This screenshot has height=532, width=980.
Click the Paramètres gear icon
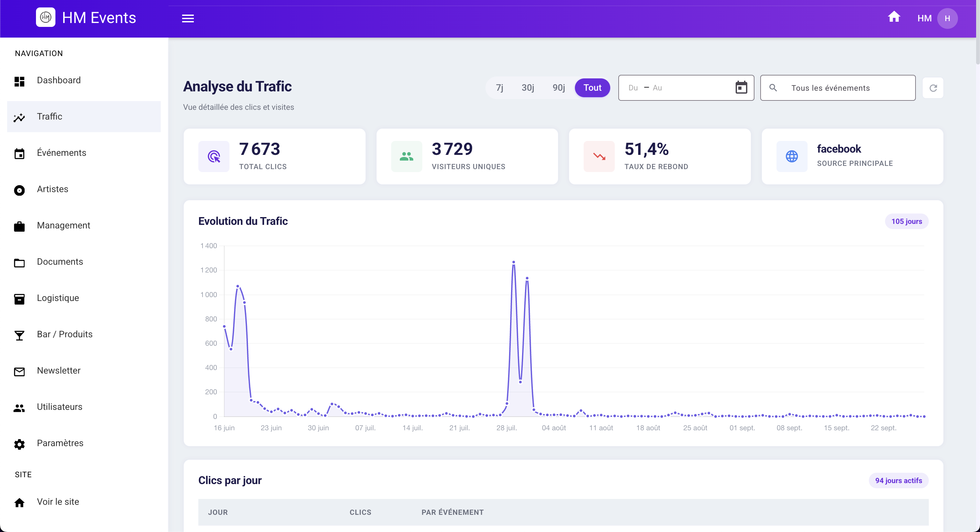point(19,444)
